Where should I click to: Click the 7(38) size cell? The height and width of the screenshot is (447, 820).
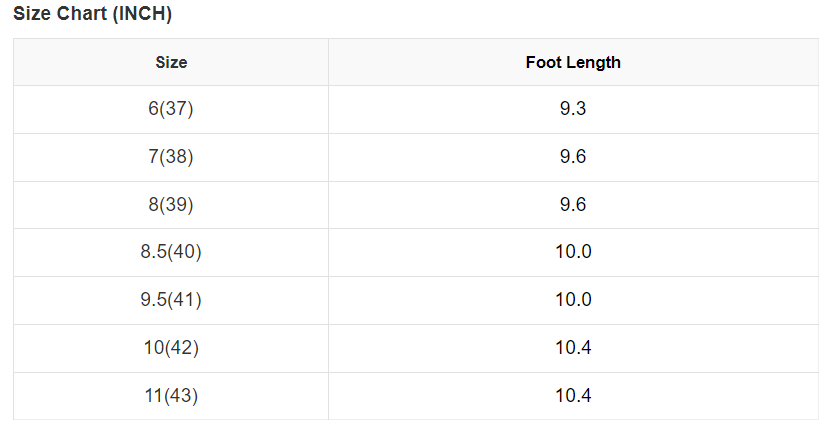pyautogui.click(x=171, y=157)
